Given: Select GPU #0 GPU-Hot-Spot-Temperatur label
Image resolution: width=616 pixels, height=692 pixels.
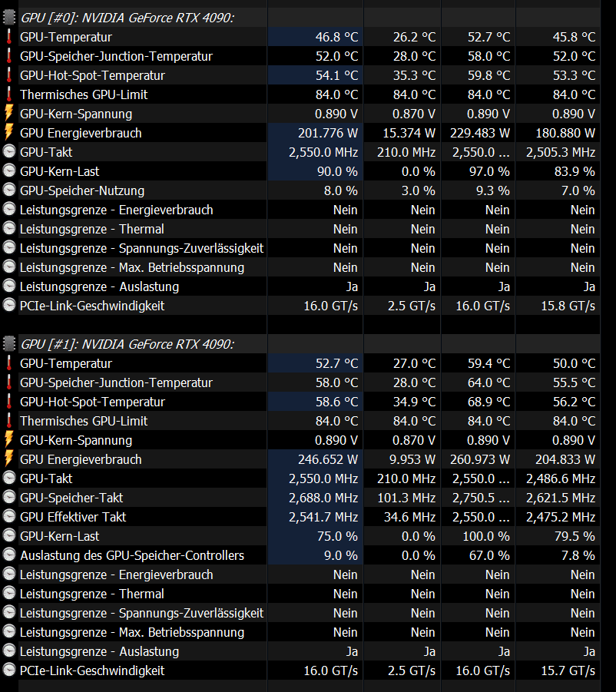Looking at the screenshot, I should pos(92,75).
